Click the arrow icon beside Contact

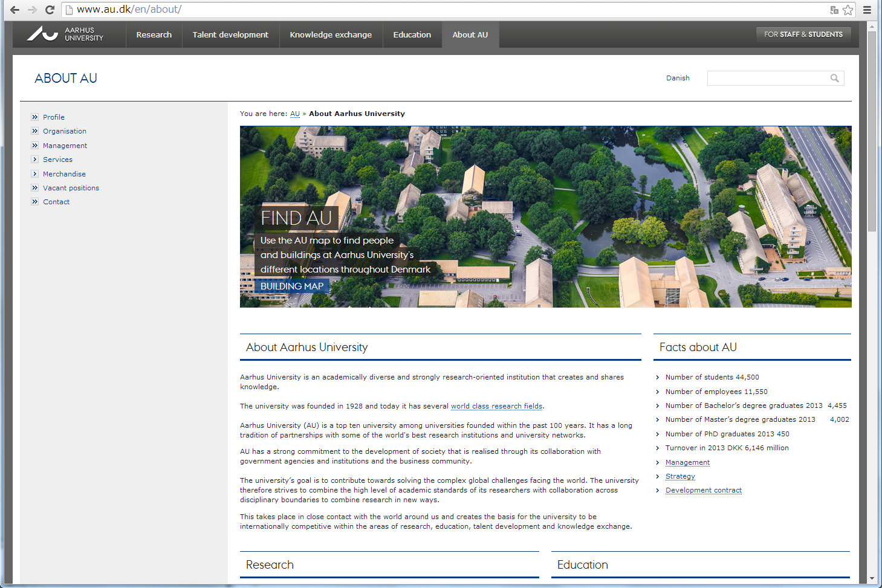(x=34, y=202)
